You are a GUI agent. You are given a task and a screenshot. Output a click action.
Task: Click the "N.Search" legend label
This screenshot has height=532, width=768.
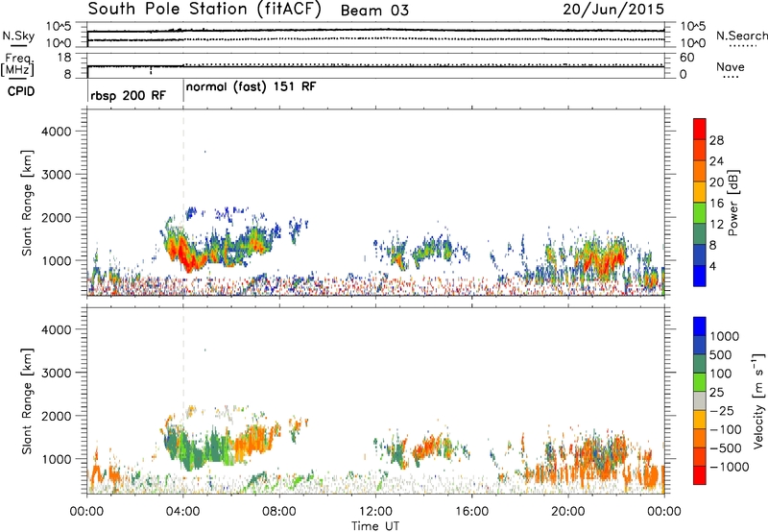click(x=741, y=36)
